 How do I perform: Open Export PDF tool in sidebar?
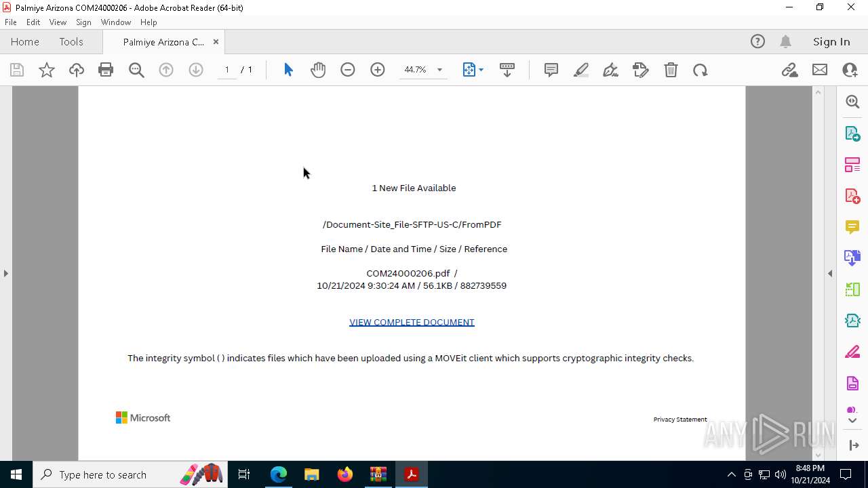[x=852, y=133]
